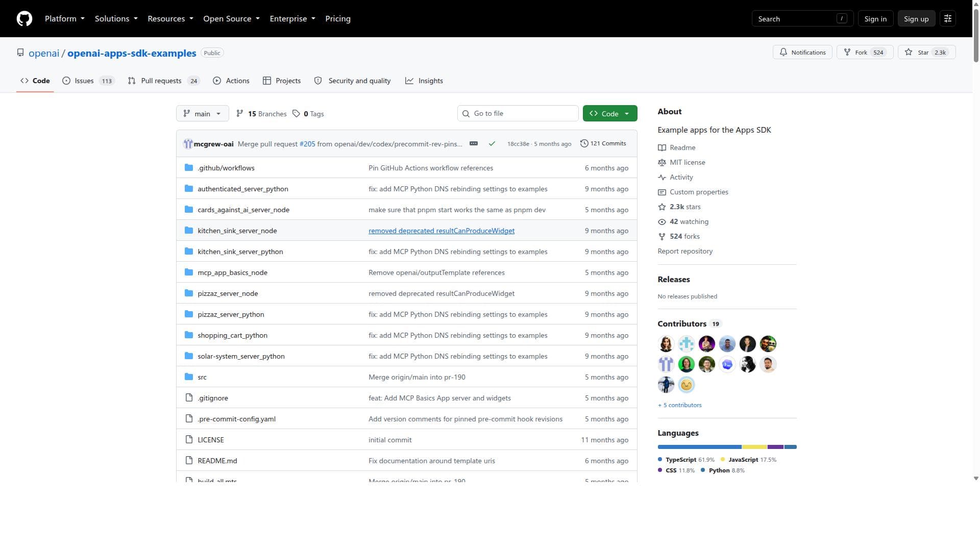
Task: Open the Pricing link in the header
Action: tap(338, 19)
